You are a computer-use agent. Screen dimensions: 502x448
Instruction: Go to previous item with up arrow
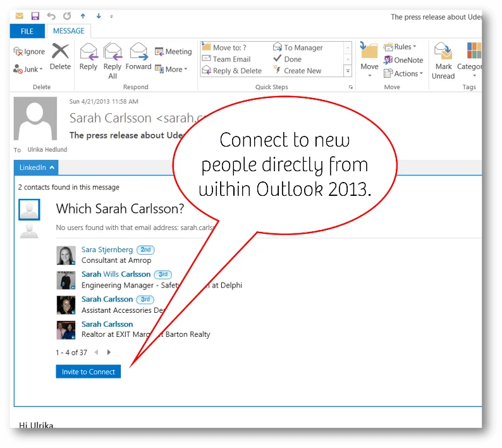tap(83, 16)
